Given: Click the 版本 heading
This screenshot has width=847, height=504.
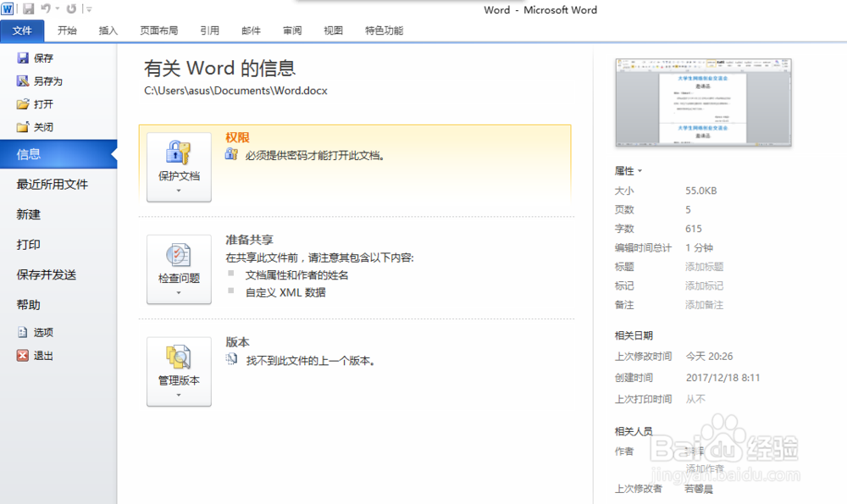Looking at the screenshot, I should (x=238, y=342).
